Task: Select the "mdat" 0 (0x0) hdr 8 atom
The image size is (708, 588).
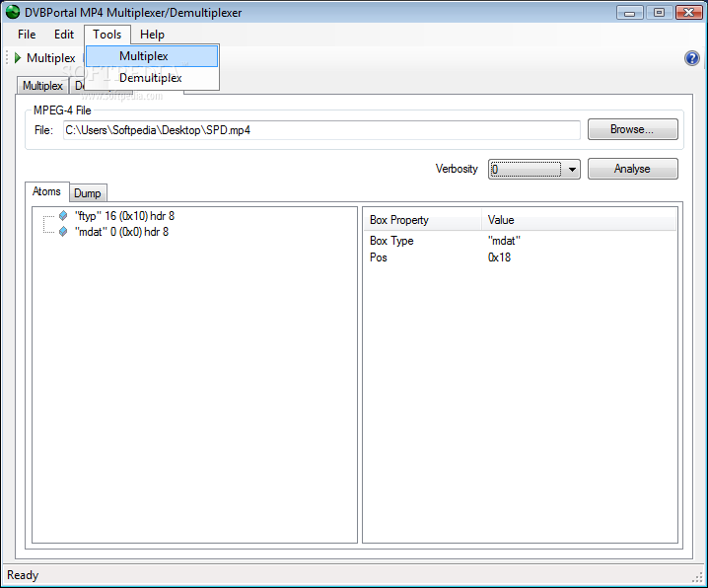Action: (x=121, y=232)
